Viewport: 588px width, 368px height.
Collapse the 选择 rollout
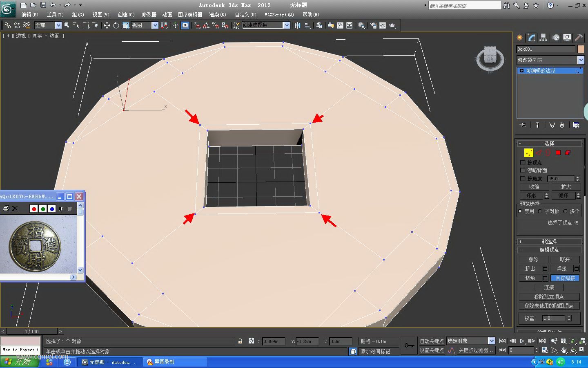point(549,143)
